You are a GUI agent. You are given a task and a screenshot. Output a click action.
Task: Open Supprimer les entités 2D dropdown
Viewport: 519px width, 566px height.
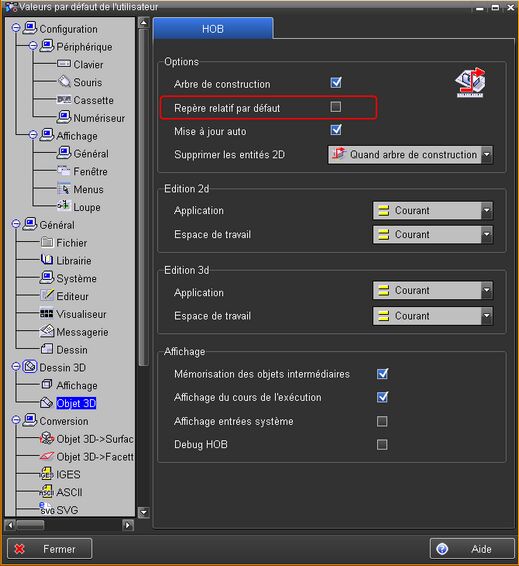(410, 155)
